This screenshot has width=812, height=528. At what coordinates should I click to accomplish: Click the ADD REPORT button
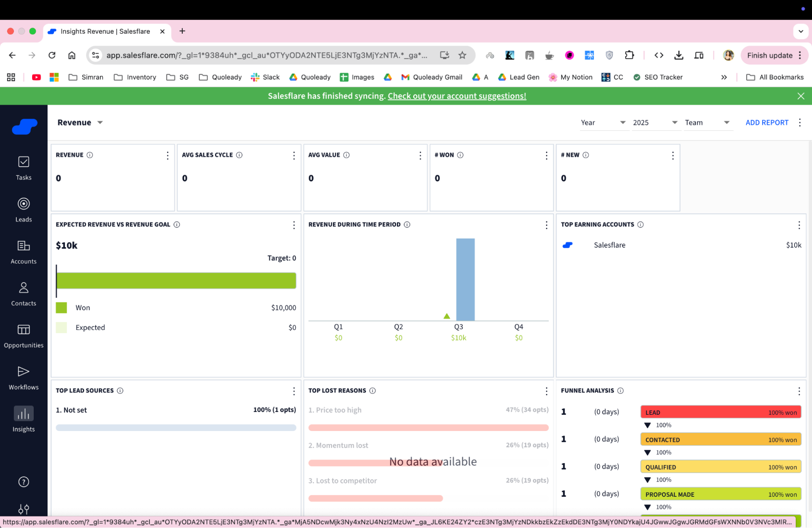[767, 122]
